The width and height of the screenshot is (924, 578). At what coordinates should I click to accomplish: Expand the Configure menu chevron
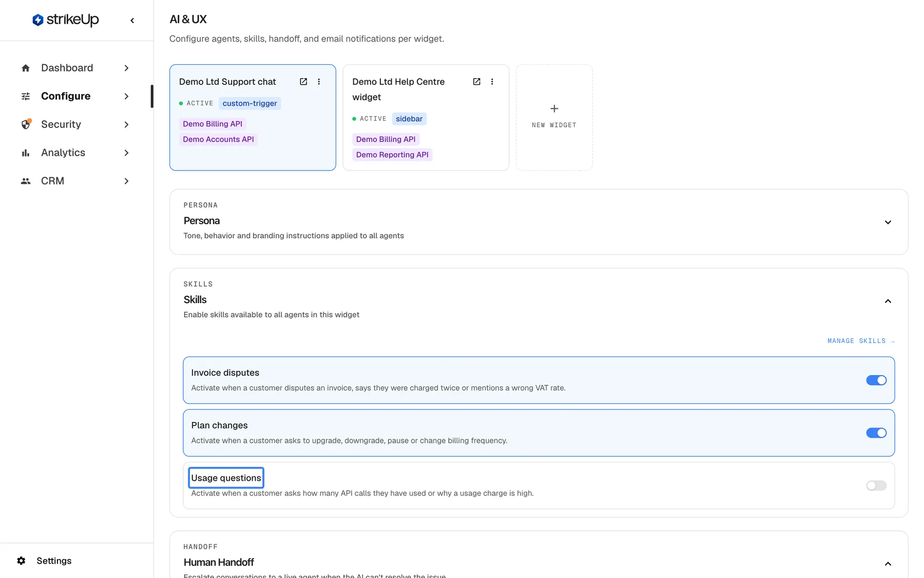126,96
